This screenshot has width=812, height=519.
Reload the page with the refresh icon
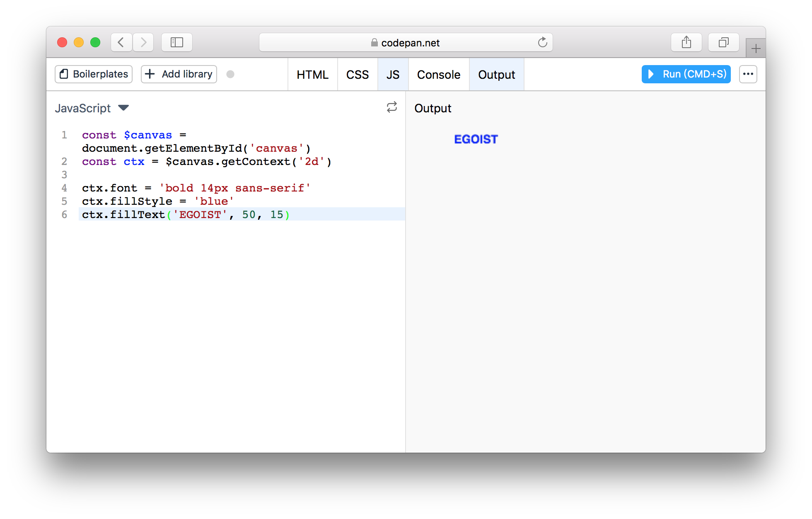pyautogui.click(x=542, y=42)
